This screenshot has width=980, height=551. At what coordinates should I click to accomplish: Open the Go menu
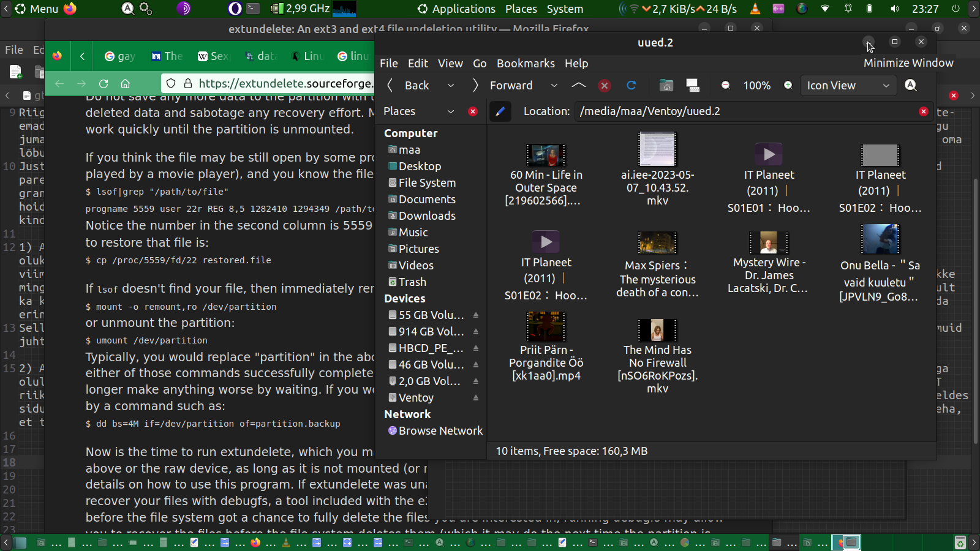(x=480, y=64)
